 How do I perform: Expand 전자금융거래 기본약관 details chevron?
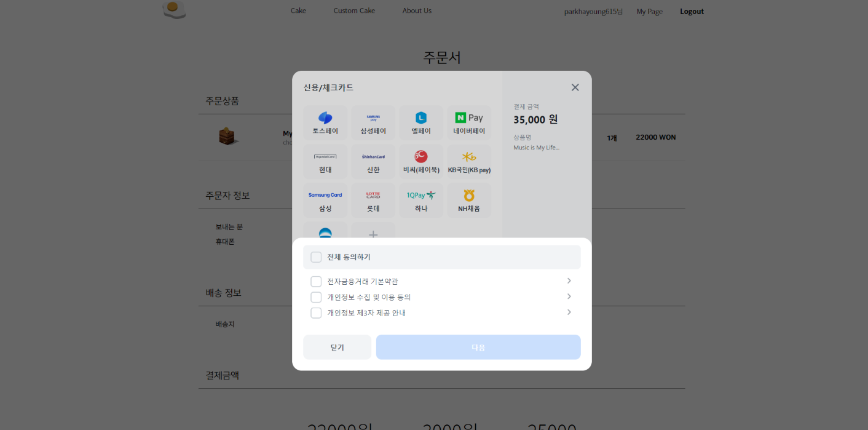[569, 281]
